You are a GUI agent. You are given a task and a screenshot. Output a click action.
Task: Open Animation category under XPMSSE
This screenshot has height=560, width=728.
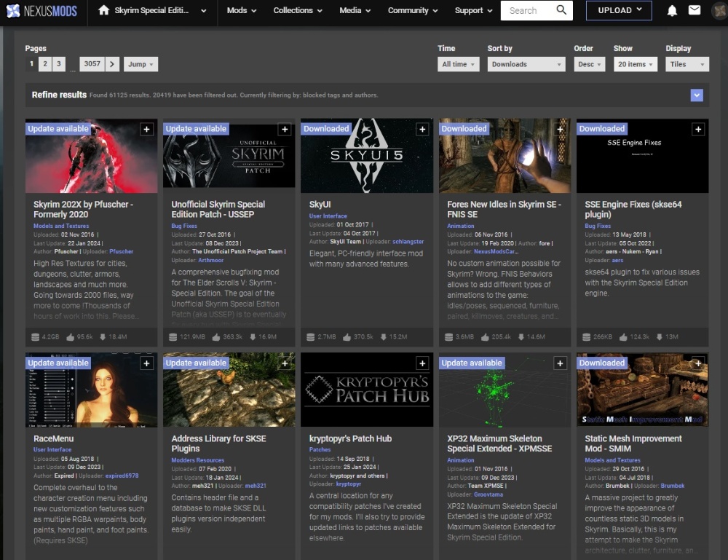point(461,460)
